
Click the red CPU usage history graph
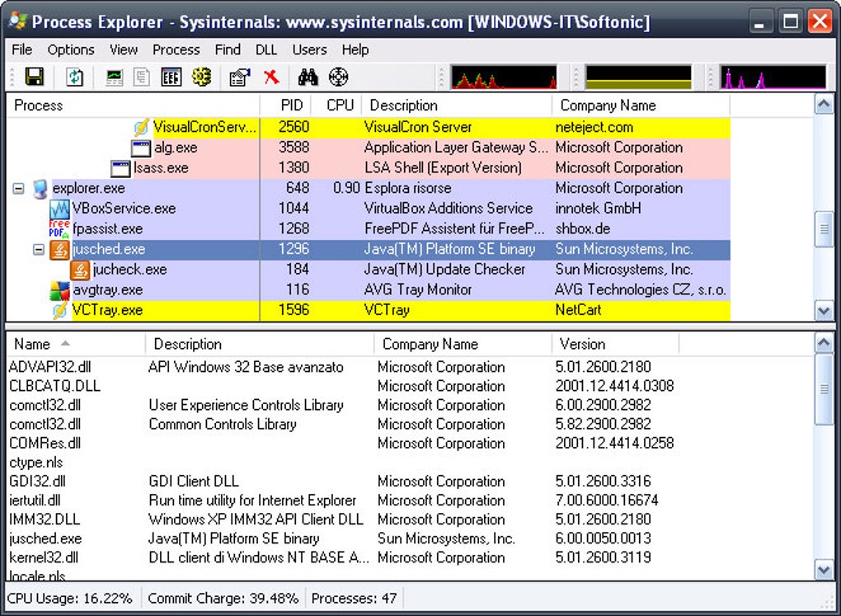click(x=504, y=78)
